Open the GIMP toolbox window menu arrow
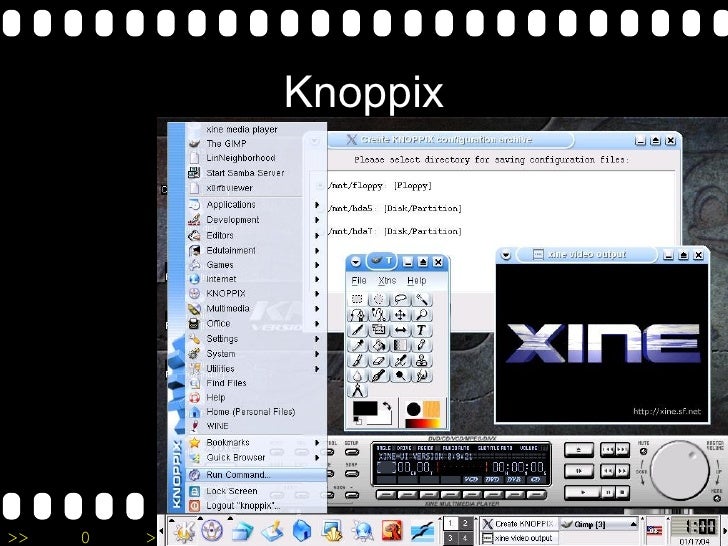 click(x=356, y=262)
